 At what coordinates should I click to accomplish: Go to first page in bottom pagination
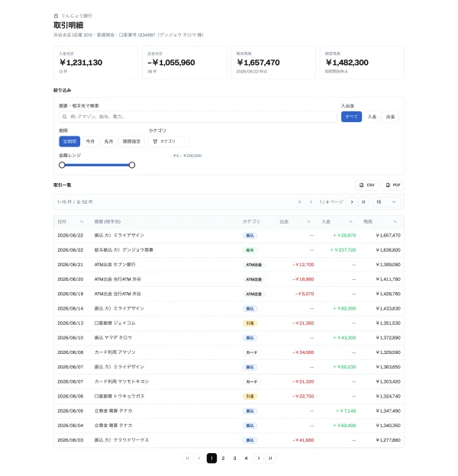pyautogui.click(x=188, y=458)
